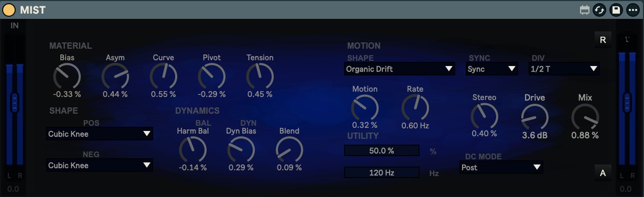Open the POS Cubic Knee dropdown
The height and width of the screenshot is (197, 644).
tap(99, 134)
